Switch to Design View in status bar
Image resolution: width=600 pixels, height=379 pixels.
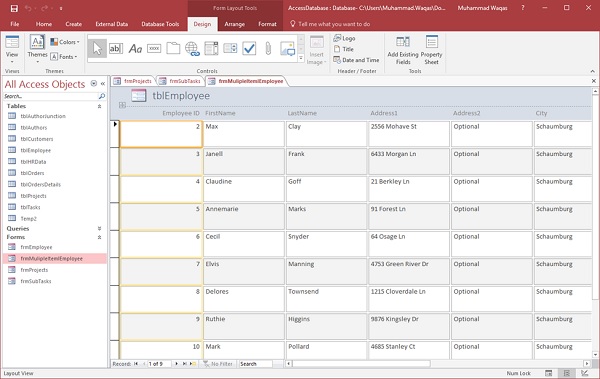[585, 373]
